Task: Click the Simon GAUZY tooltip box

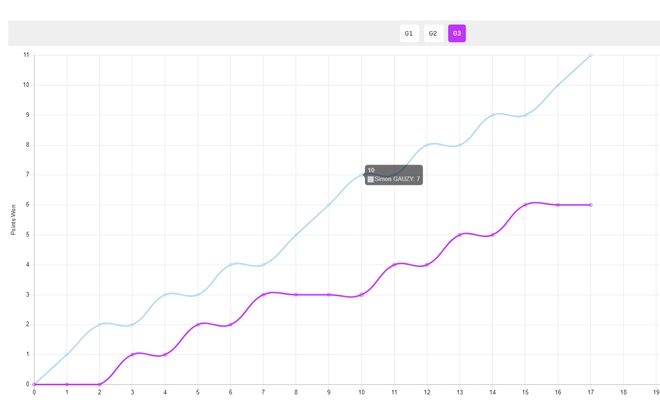Action: (394, 175)
